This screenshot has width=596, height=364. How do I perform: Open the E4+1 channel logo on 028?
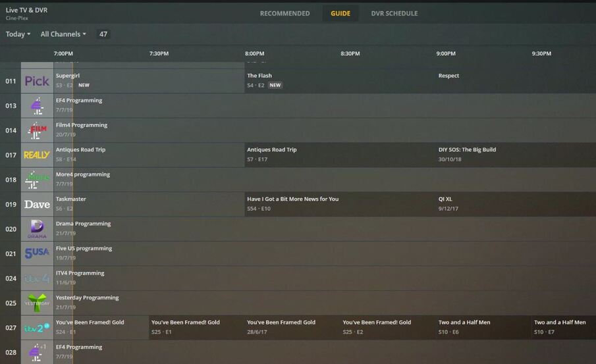37,352
